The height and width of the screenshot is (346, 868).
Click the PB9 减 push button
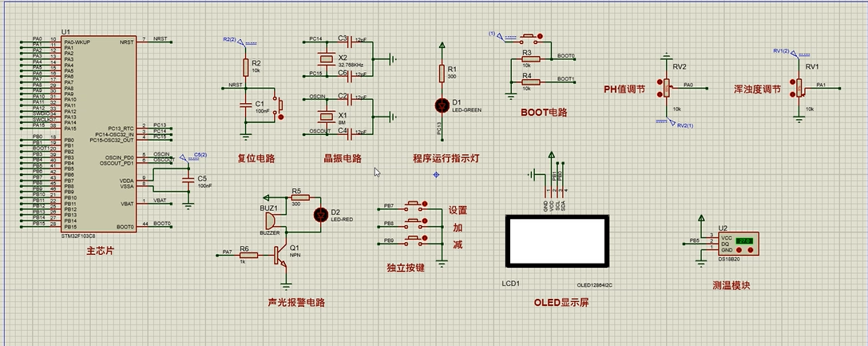click(x=416, y=241)
